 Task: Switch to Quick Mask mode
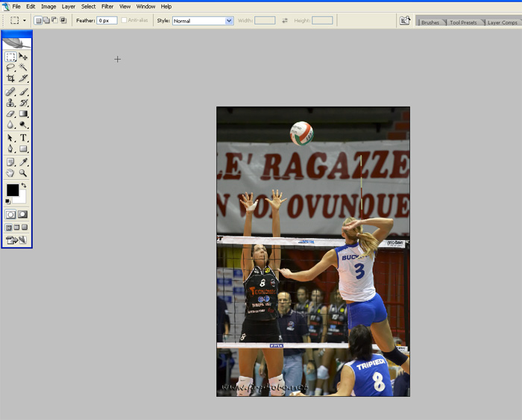(x=23, y=214)
